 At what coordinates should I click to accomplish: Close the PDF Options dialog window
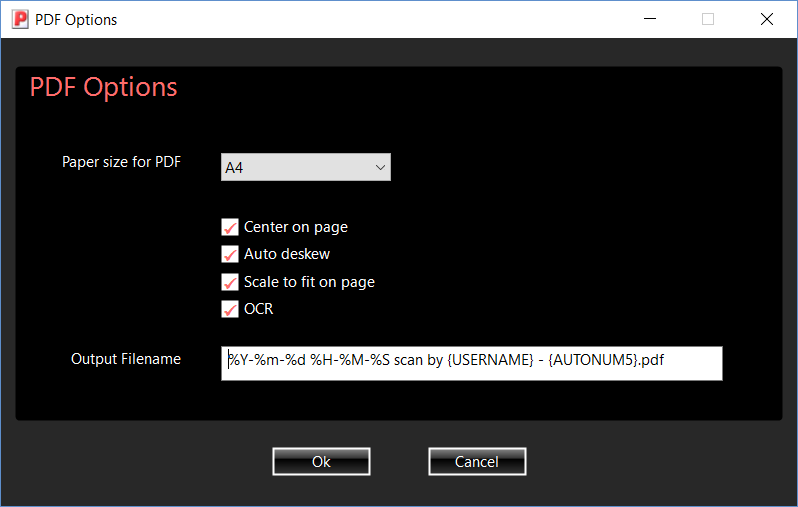pyautogui.click(x=766, y=19)
